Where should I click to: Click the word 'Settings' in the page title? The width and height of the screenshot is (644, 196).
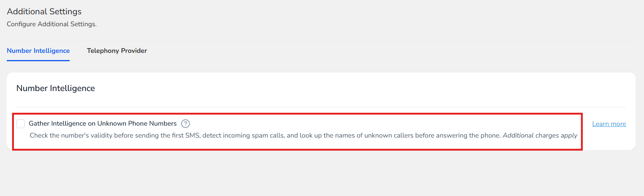[65, 12]
